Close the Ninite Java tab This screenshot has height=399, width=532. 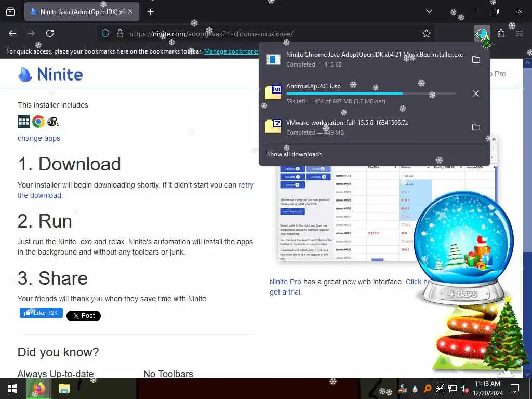pyautogui.click(x=130, y=11)
